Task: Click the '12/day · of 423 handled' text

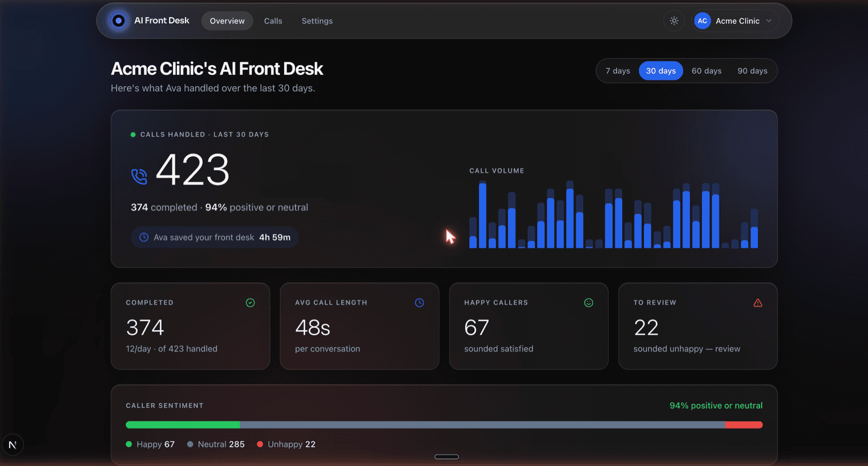Action: tap(171, 349)
